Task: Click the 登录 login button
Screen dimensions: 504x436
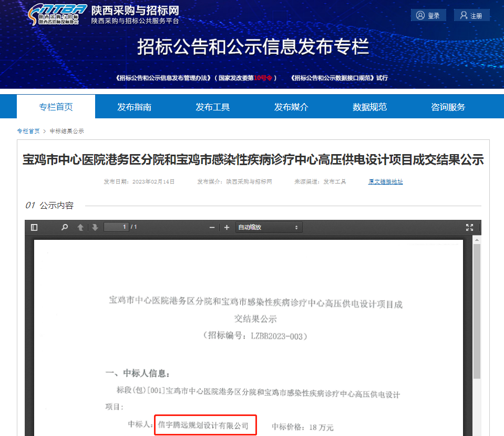Action: 428,15
